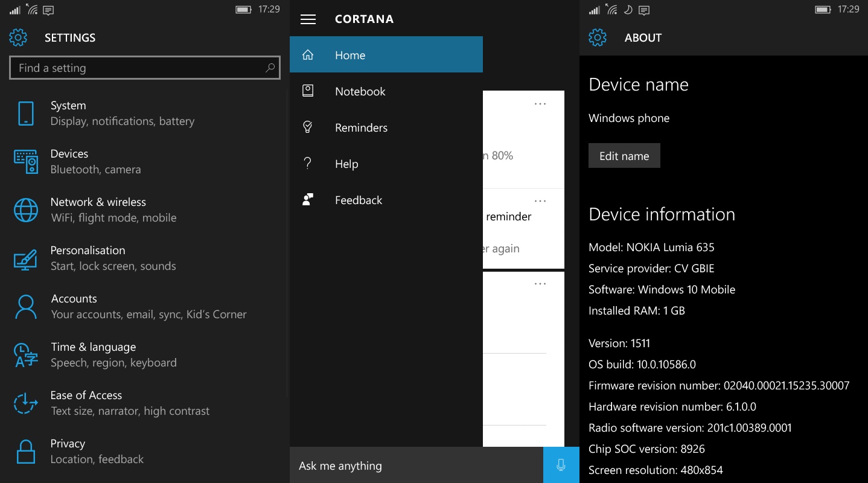Click the search magnifier in Find a setting
This screenshot has height=483, width=868.
point(270,68)
